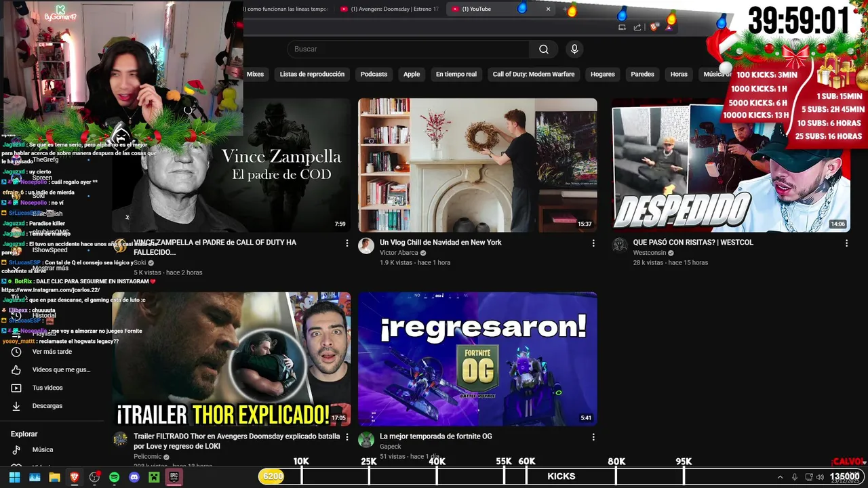
Task: Filter by Mixes chip
Action: (255, 74)
